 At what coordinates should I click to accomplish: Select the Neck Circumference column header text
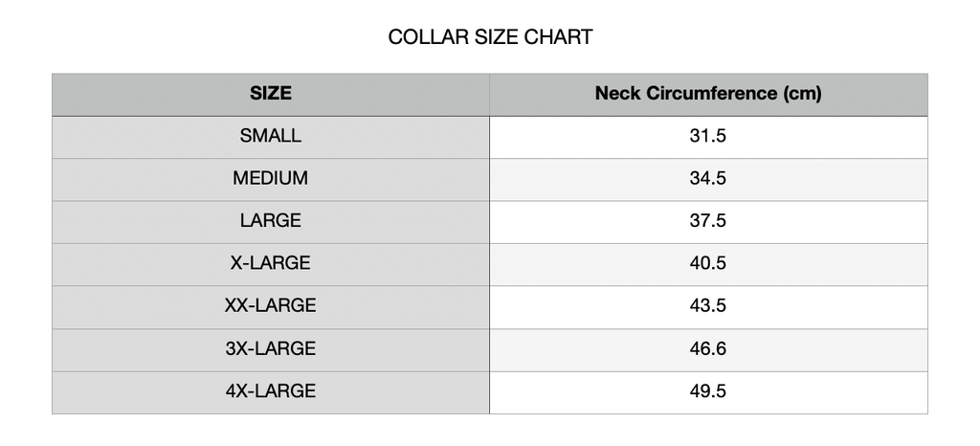click(x=685, y=94)
